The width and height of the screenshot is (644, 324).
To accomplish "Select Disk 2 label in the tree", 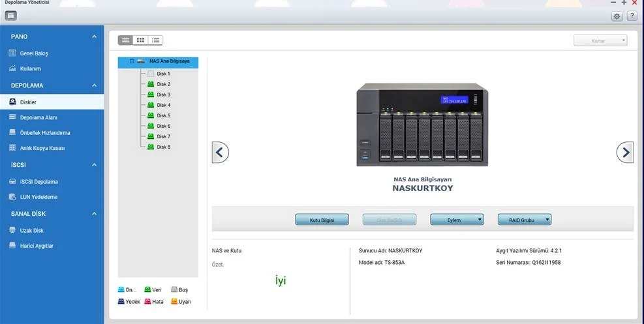I will pos(164,84).
